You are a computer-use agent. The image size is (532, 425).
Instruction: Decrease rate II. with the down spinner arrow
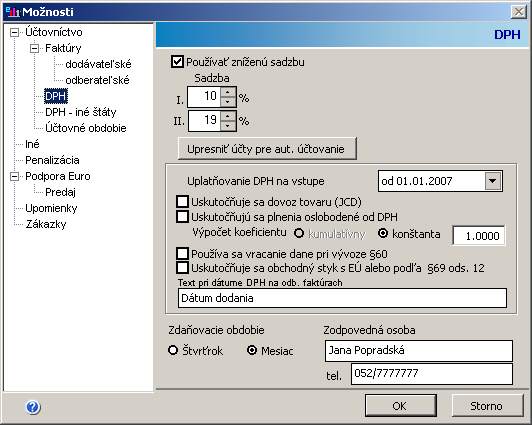pyautogui.click(x=227, y=125)
